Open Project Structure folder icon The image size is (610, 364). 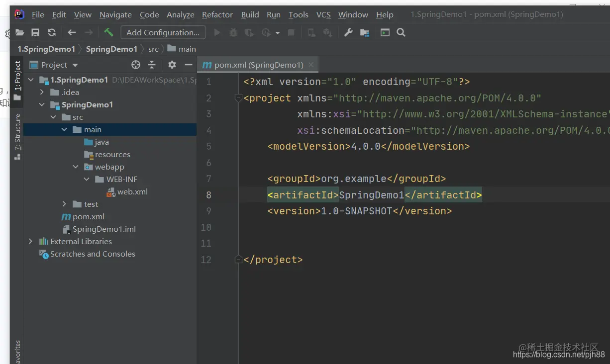[x=365, y=32]
